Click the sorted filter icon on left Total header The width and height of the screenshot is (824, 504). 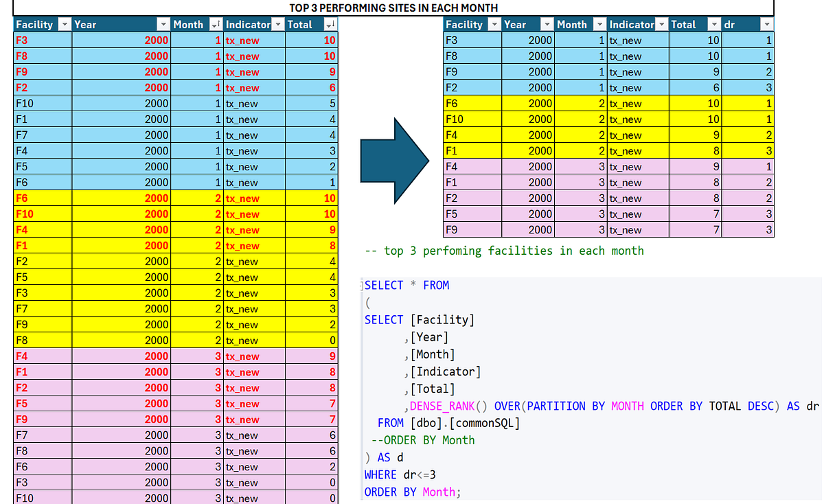point(332,24)
